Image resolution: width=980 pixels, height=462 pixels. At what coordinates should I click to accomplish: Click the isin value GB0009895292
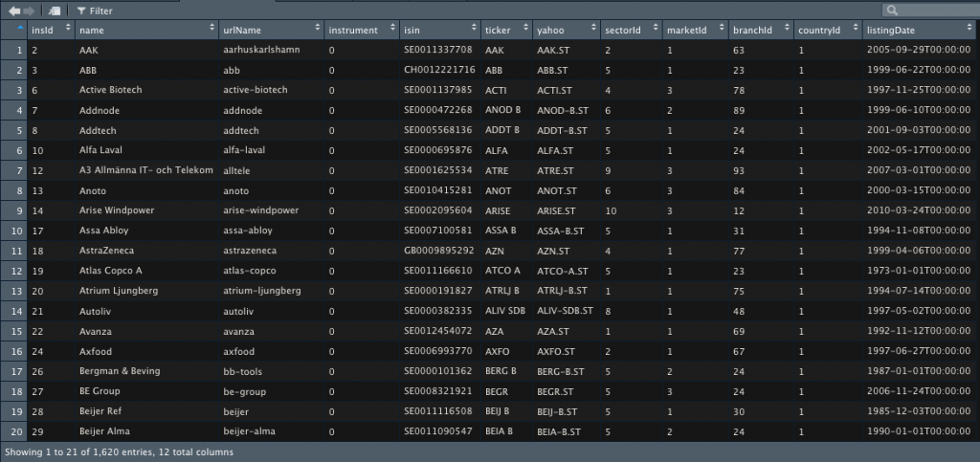439,251
